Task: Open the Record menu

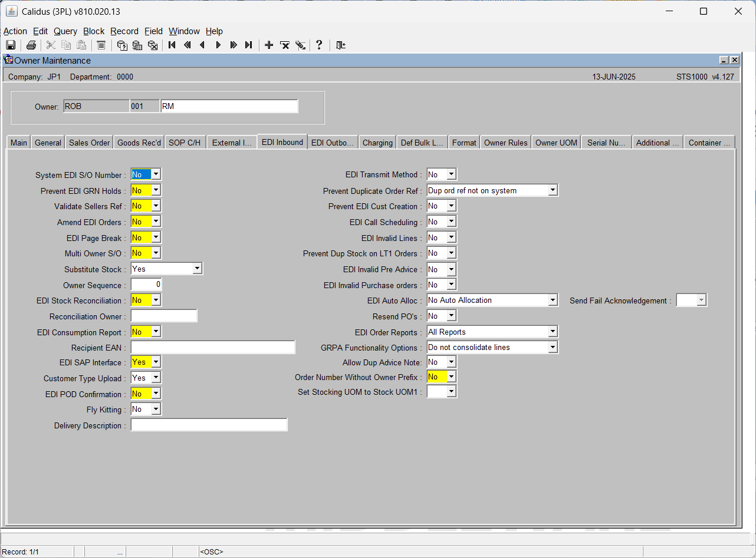Action: (x=124, y=31)
